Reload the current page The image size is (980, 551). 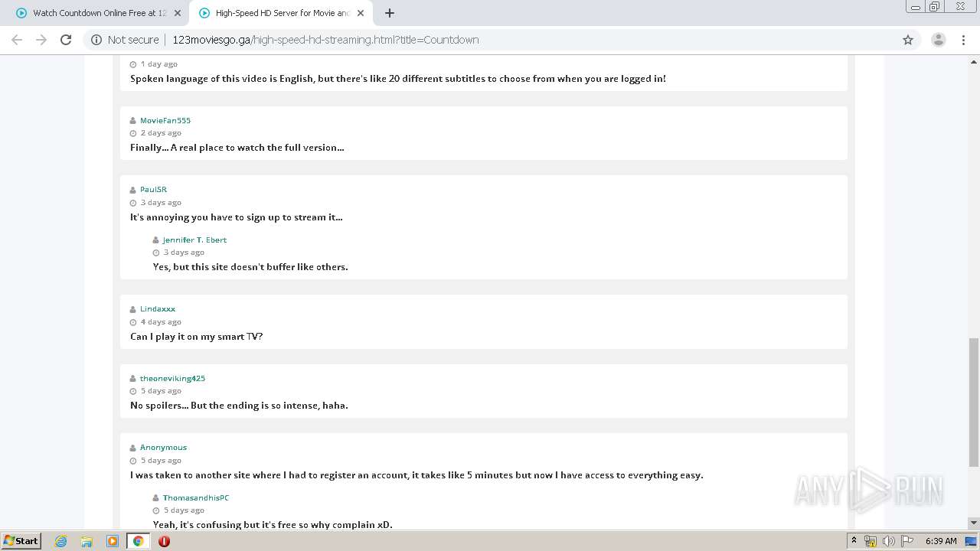point(66,40)
